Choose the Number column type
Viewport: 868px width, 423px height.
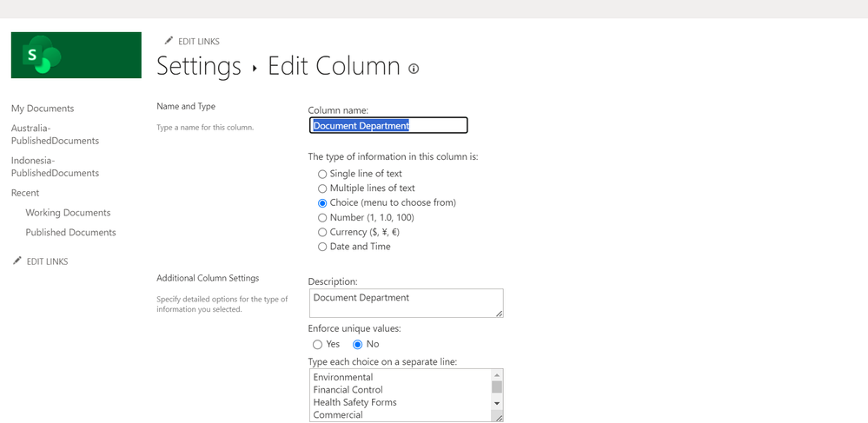click(322, 218)
